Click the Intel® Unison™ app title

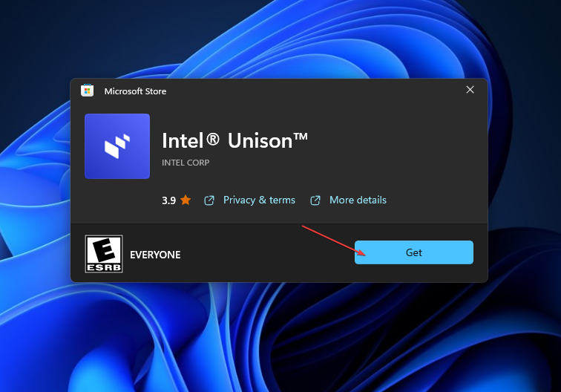(x=234, y=140)
